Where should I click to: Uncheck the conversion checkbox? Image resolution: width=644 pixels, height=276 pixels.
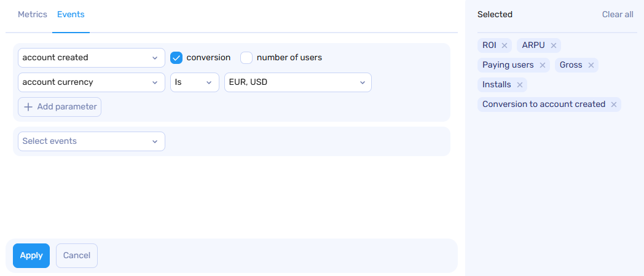point(176,58)
